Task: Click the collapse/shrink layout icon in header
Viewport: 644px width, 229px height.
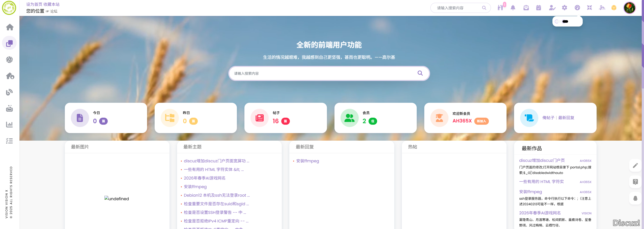Action: point(590,8)
